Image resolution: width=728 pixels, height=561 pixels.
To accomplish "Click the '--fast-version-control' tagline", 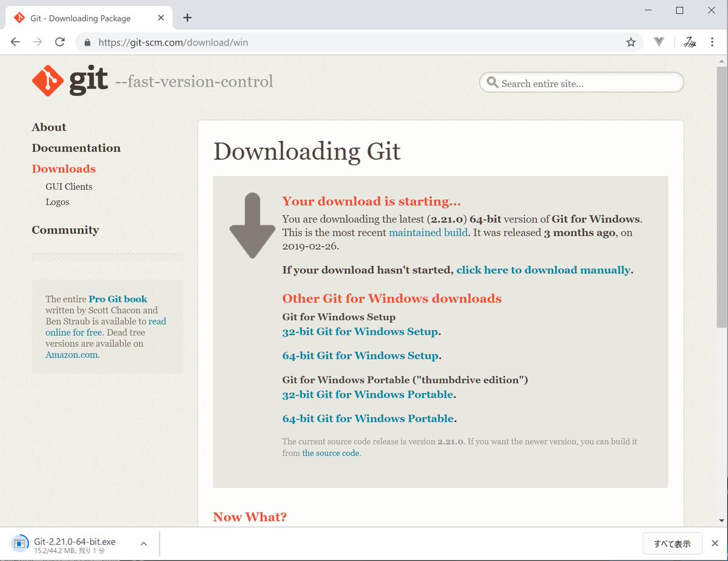I will point(194,81).
